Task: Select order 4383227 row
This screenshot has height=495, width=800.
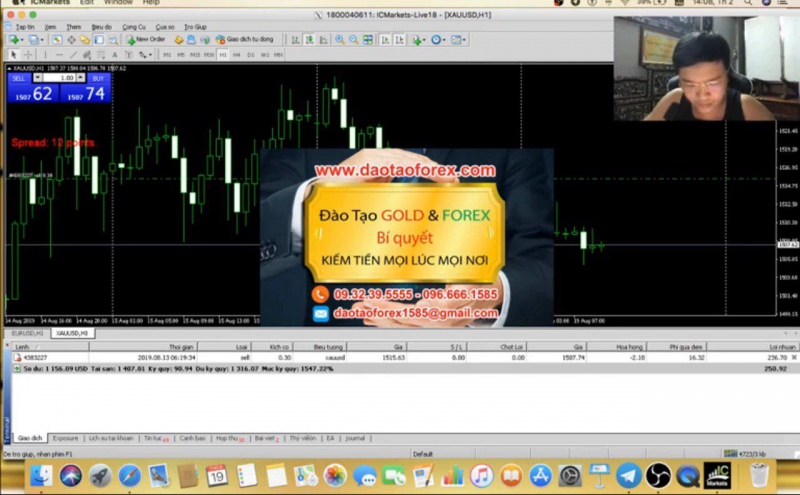Action: click(x=403, y=358)
